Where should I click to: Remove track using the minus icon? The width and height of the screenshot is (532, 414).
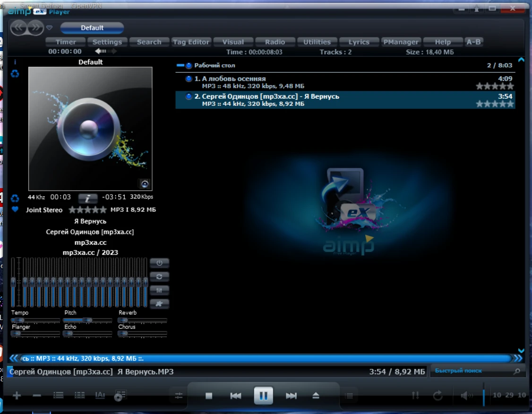[37, 396]
